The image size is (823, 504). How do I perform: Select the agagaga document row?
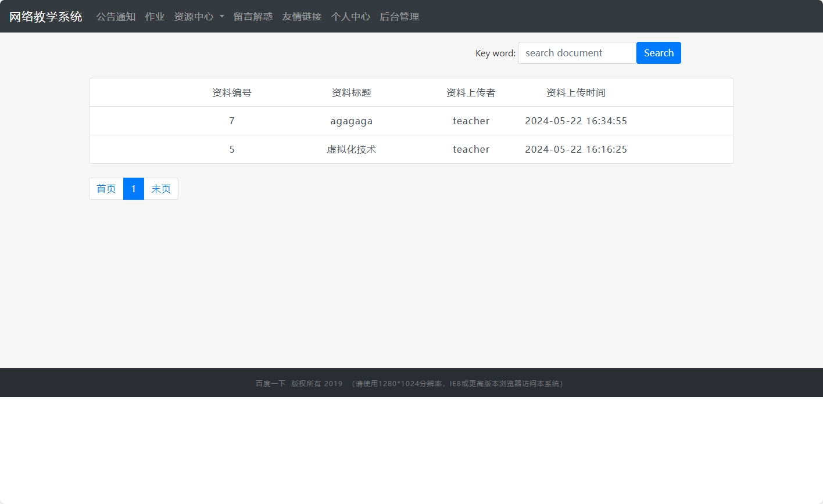[351, 121]
